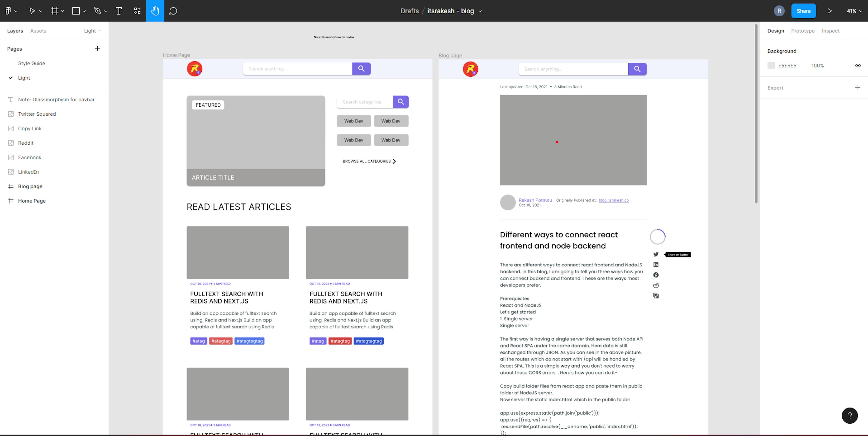This screenshot has height=436, width=868.
Task: Select the Twitter Squared layer
Action: click(37, 114)
